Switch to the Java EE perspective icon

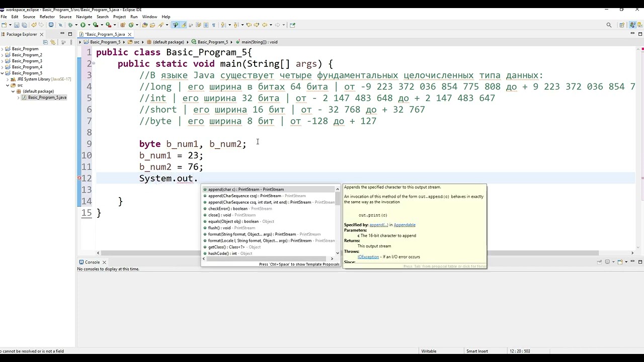640,25
